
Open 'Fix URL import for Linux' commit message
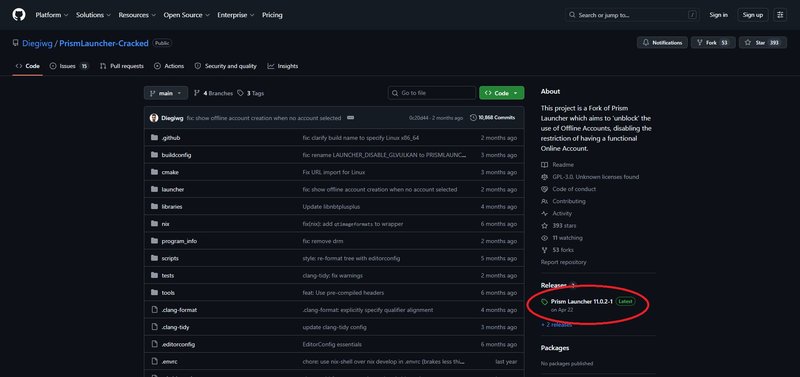pos(334,172)
